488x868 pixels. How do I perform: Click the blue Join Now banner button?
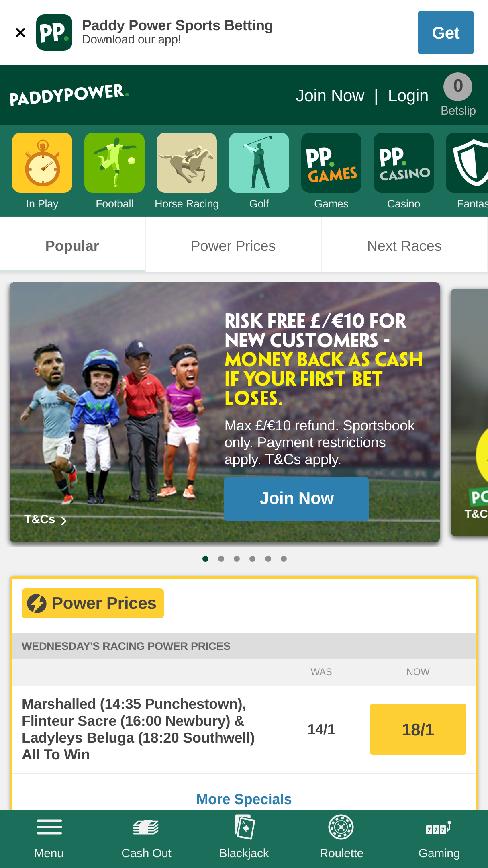point(296,499)
